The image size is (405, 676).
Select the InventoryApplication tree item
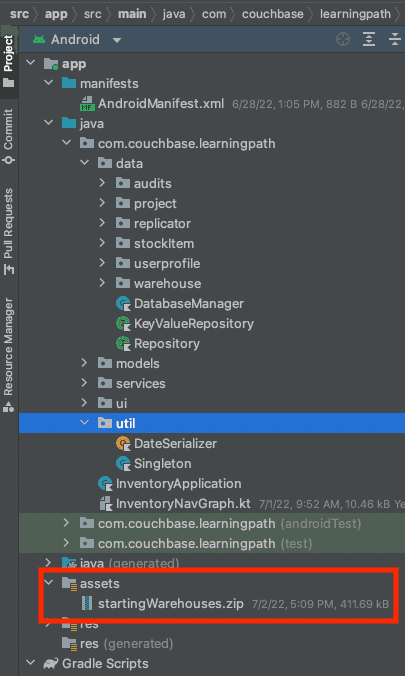pos(212,483)
